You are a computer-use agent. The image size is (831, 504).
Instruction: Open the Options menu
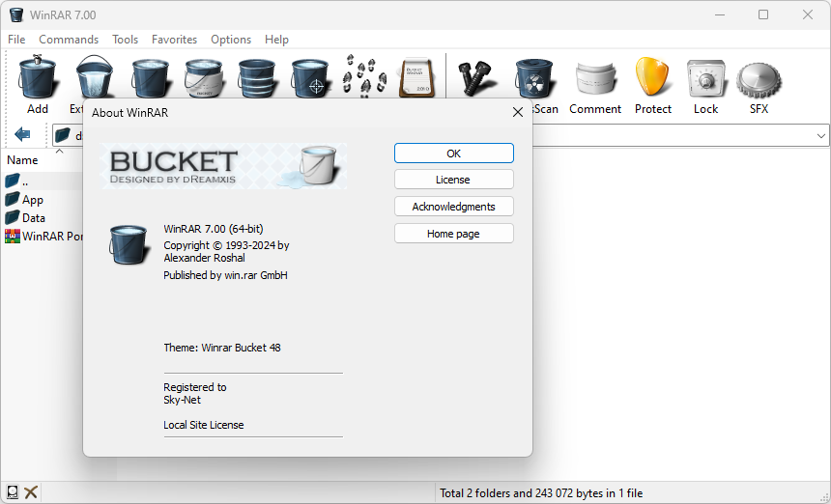pyautogui.click(x=231, y=40)
